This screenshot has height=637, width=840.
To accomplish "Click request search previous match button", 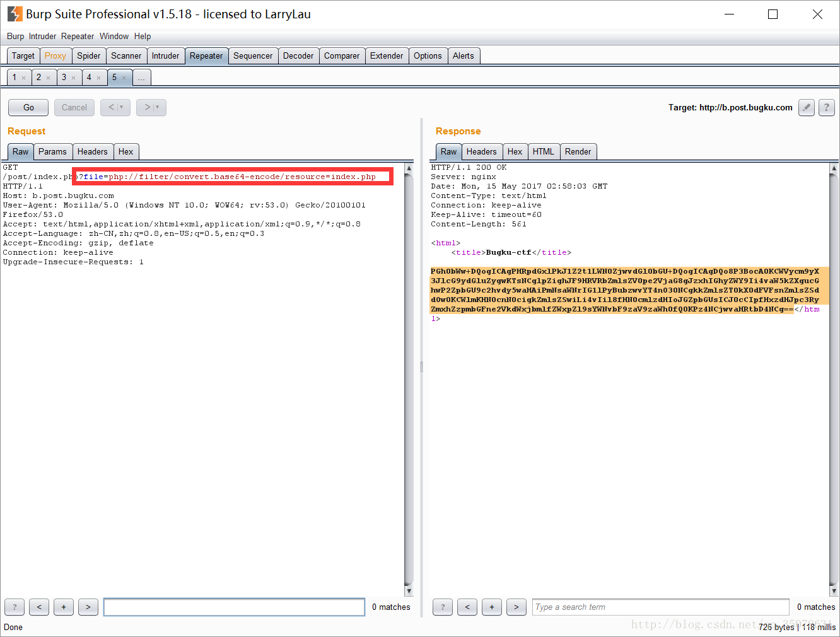I will coord(39,607).
